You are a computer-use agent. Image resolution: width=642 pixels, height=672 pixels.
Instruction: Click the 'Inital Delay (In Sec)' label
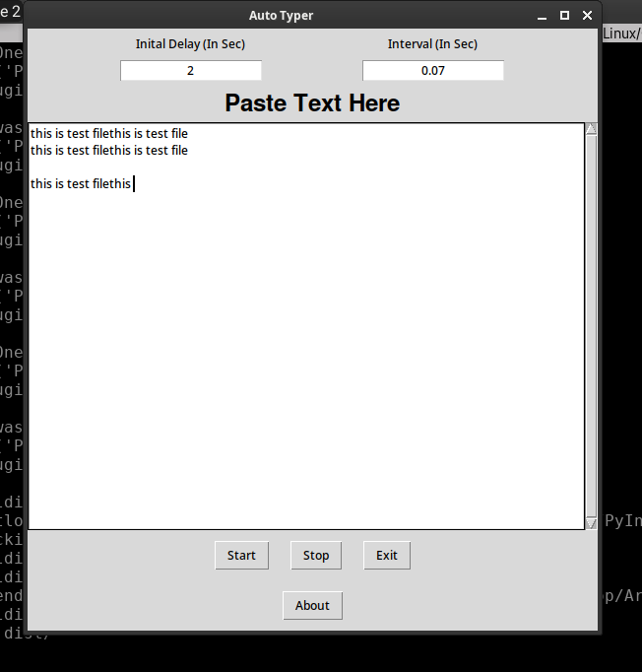coord(190,44)
